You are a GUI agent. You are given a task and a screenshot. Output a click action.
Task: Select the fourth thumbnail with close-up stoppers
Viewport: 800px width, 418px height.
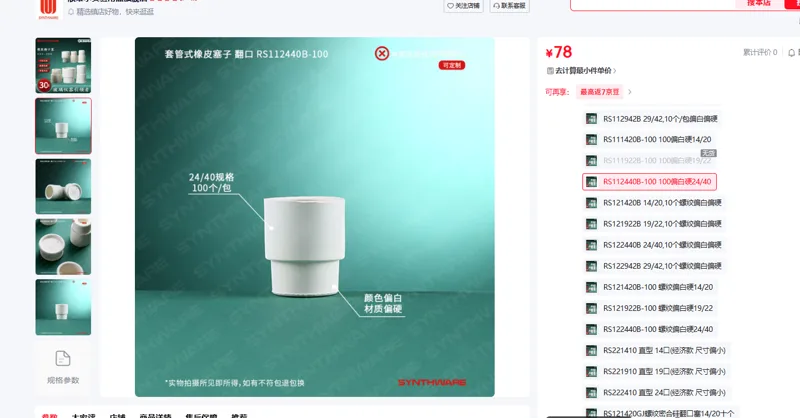63,247
